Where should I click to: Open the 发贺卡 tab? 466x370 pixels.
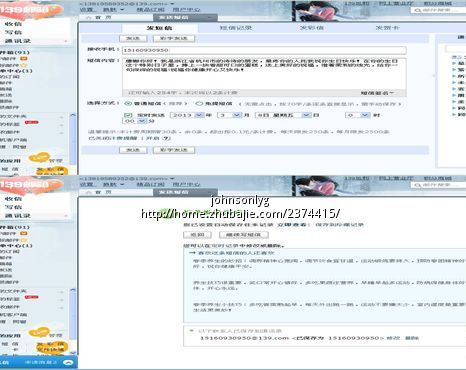click(x=387, y=28)
